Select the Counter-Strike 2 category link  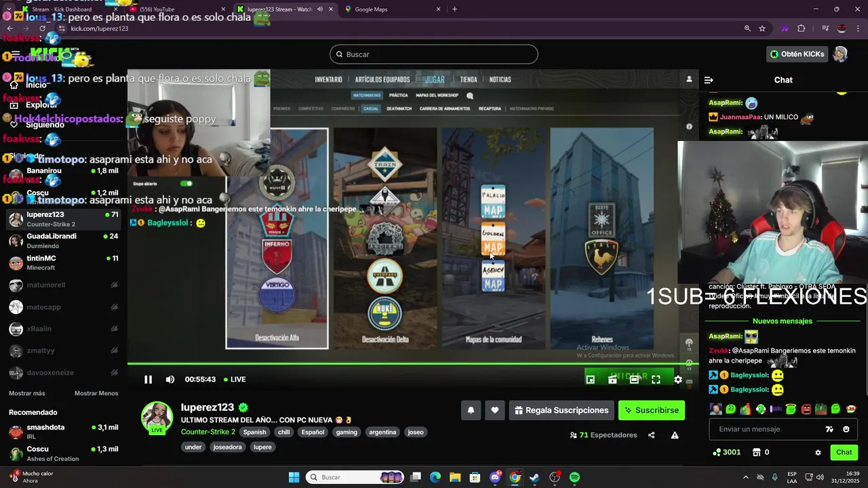coord(208,432)
